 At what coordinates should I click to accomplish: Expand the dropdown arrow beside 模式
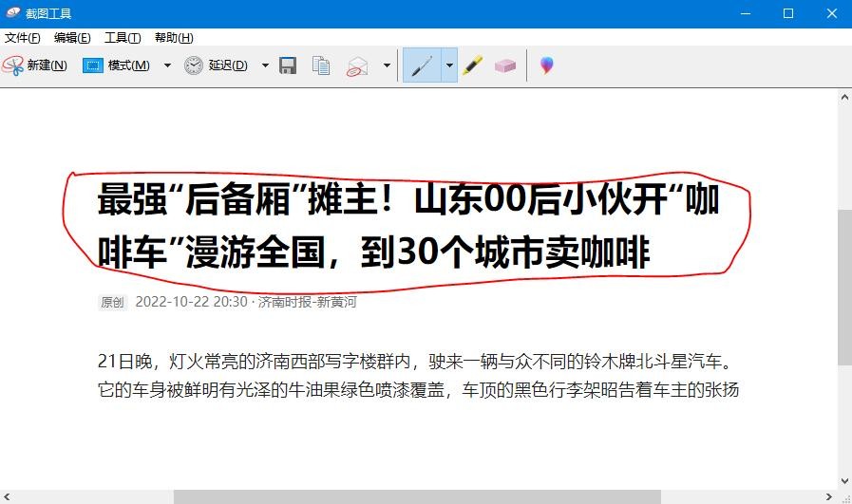(x=168, y=65)
